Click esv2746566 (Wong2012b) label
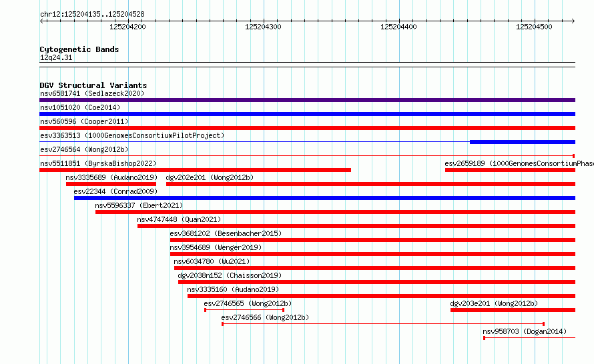Viewport: 594px width, 364px height. coord(265,317)
